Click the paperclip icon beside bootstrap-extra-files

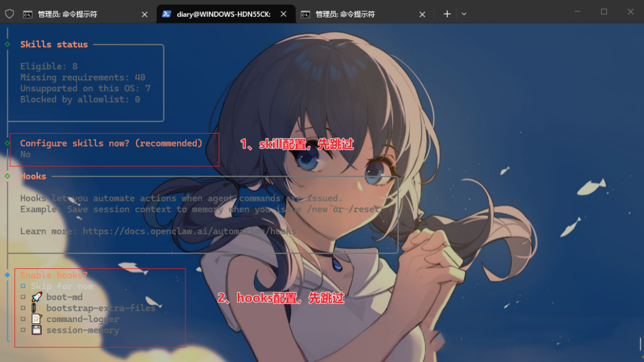click(x=36, y=308)
